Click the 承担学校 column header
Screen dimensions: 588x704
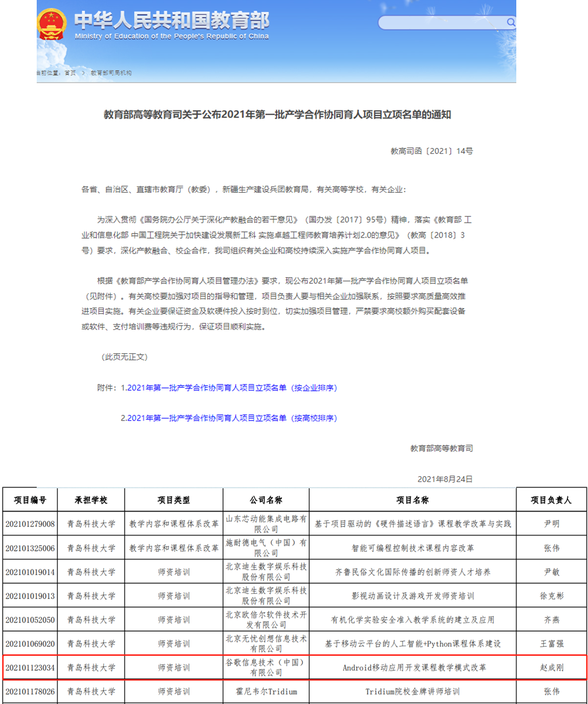coord(91,500)
